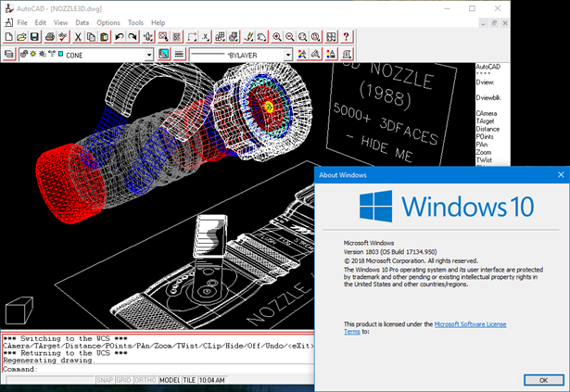
Task: Undo the last action
Action: pos(120,37)
